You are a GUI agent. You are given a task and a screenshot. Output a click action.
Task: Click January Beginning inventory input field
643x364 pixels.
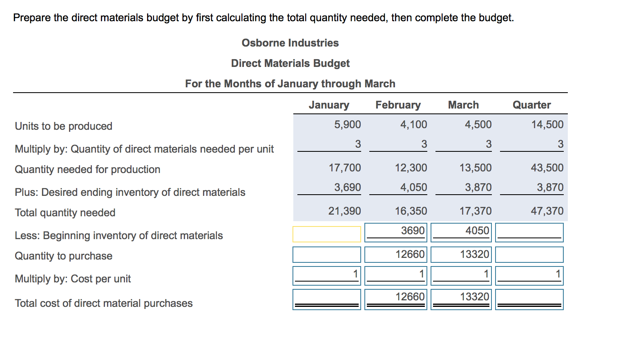[x=327, y=234]
